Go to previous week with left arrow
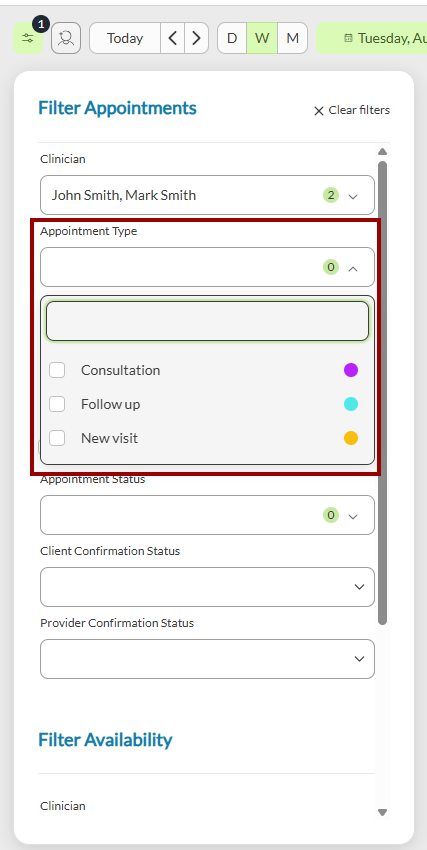The image size is (427, 850). click(172, 38)
